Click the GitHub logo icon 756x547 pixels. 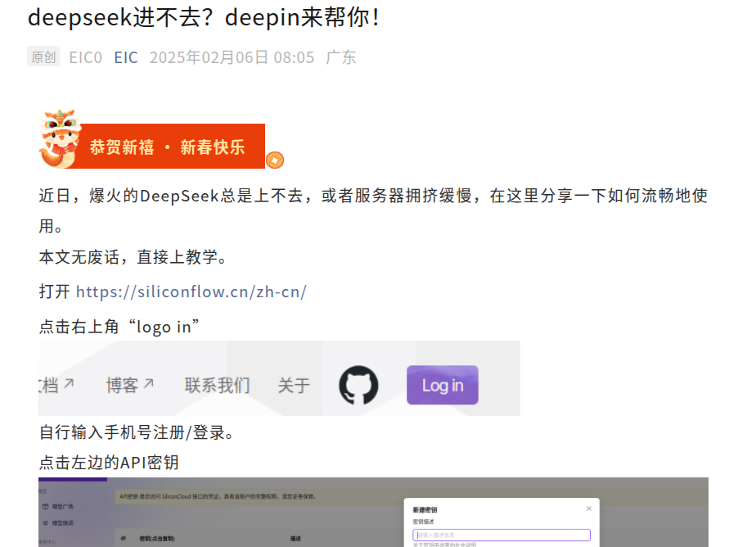[358, 385]
